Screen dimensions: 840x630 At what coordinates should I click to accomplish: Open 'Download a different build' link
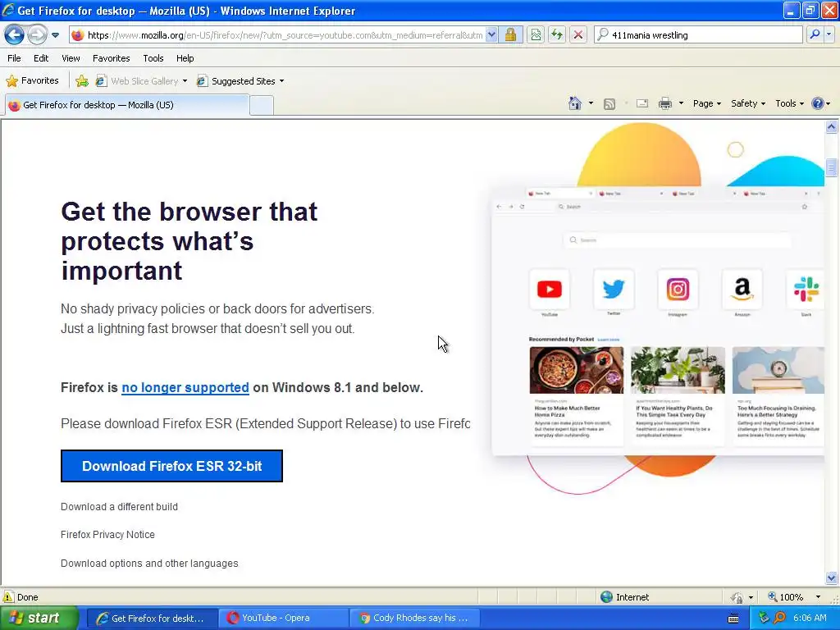coord(119,507)
